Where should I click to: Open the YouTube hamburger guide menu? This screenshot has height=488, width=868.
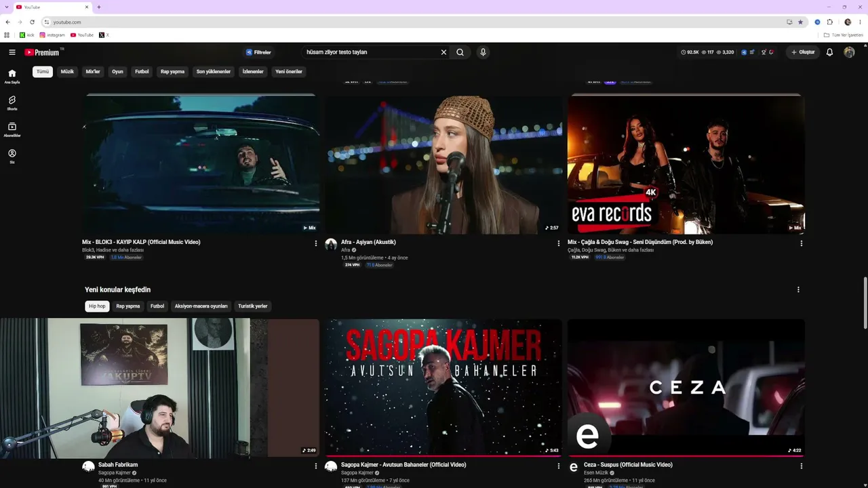coord(12,52)
